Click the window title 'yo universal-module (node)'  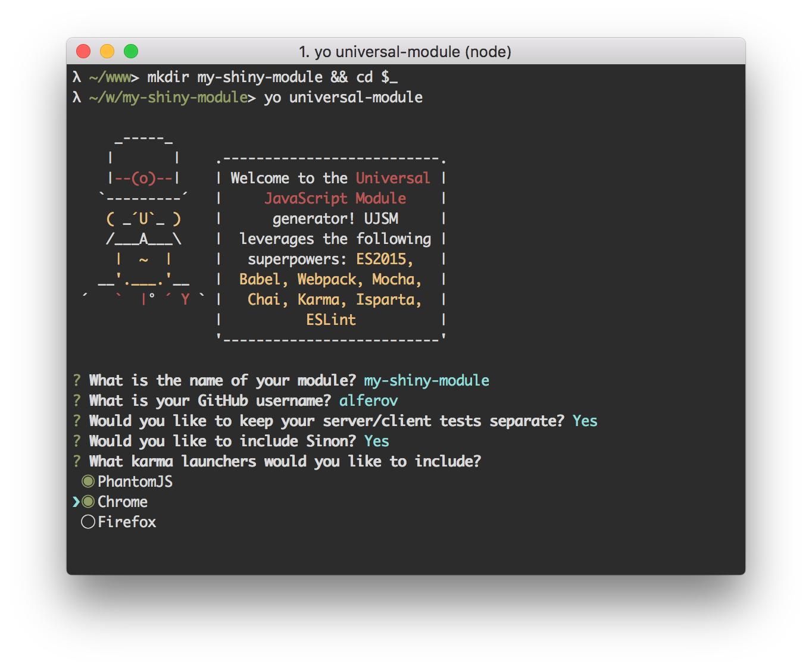point(405,52)
